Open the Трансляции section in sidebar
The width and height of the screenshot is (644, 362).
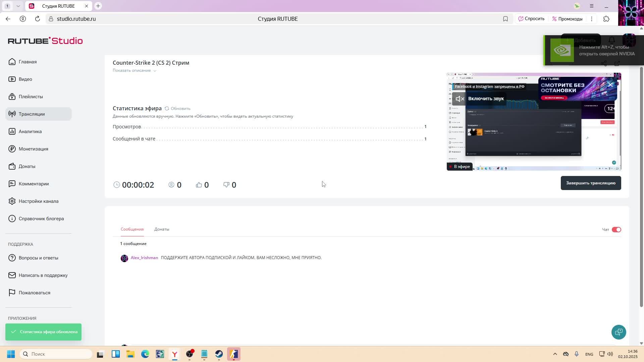pos(32,114)
